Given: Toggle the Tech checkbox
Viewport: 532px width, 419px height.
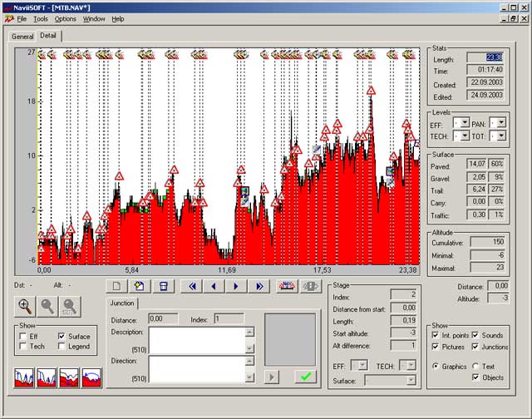Looking at the screenshot, I should (x=23, y=346).
